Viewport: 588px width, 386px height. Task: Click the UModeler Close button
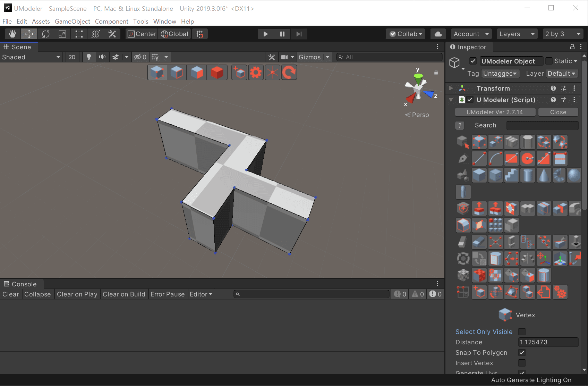558,112
